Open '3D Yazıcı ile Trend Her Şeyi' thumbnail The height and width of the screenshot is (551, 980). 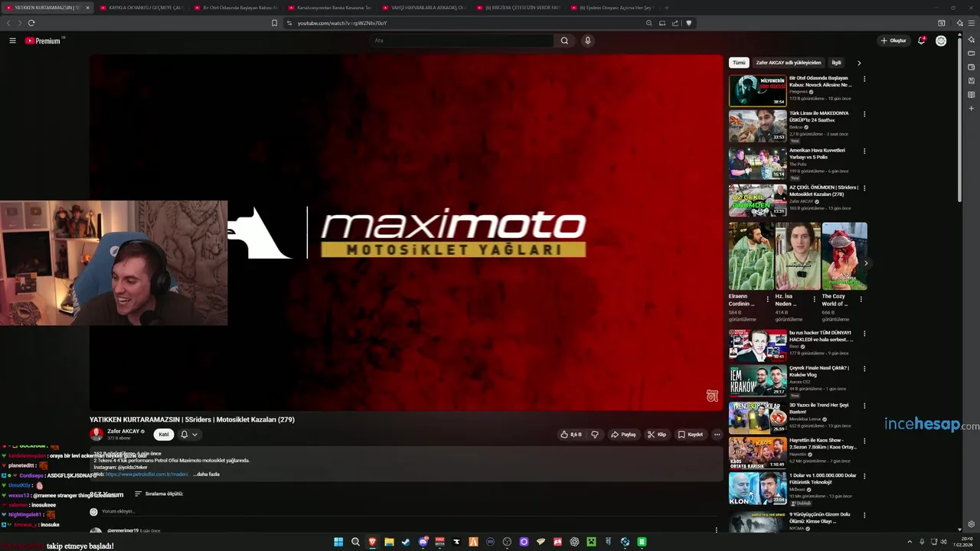pos(757,417)
